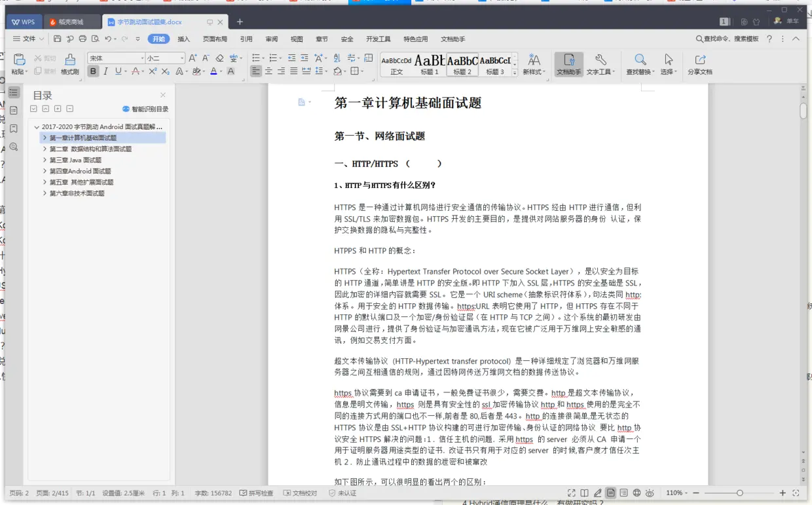Screen dimensions: 812x505
Task: Open the 文件 menu dropdown
Action: pyautogui.click(x=29, y=39)
